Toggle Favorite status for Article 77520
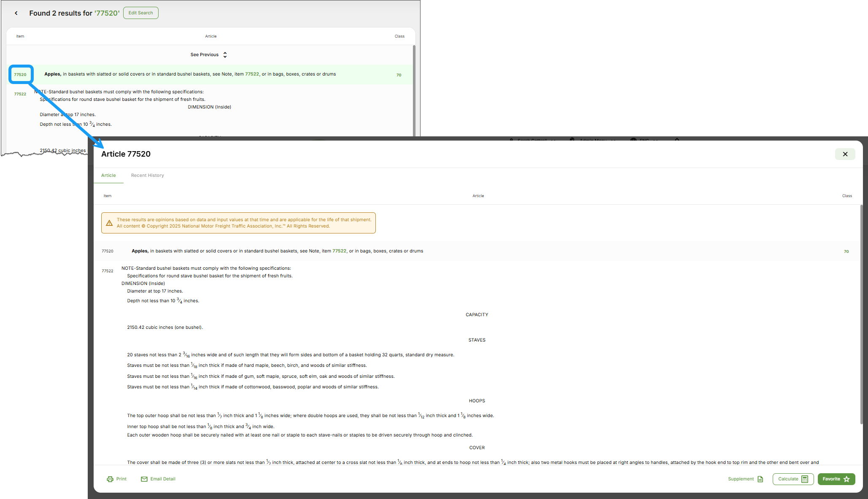 pos(836,479)
